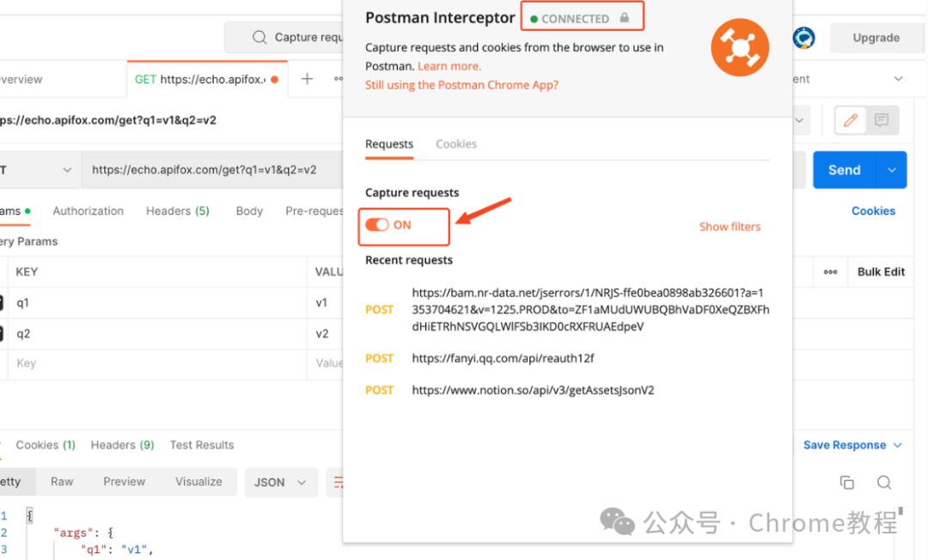Click the lock icon beside CONNECTED
The height and width of the screenshot is (560, 928).
[x=625, y=18]
